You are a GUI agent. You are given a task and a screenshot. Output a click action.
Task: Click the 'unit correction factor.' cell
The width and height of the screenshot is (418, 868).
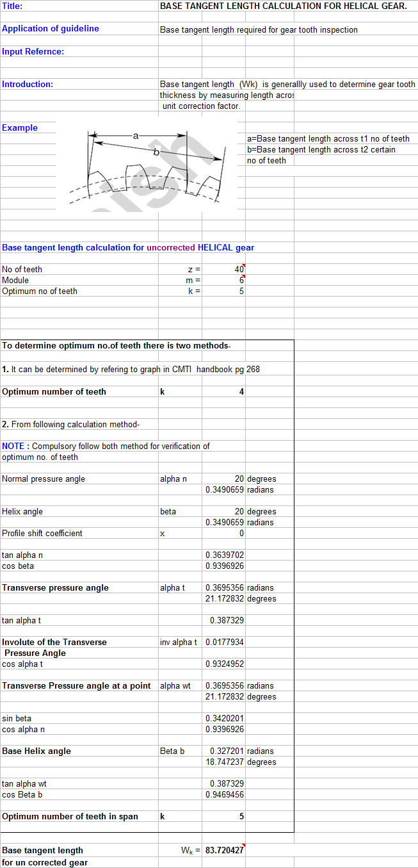coord(202,106)
